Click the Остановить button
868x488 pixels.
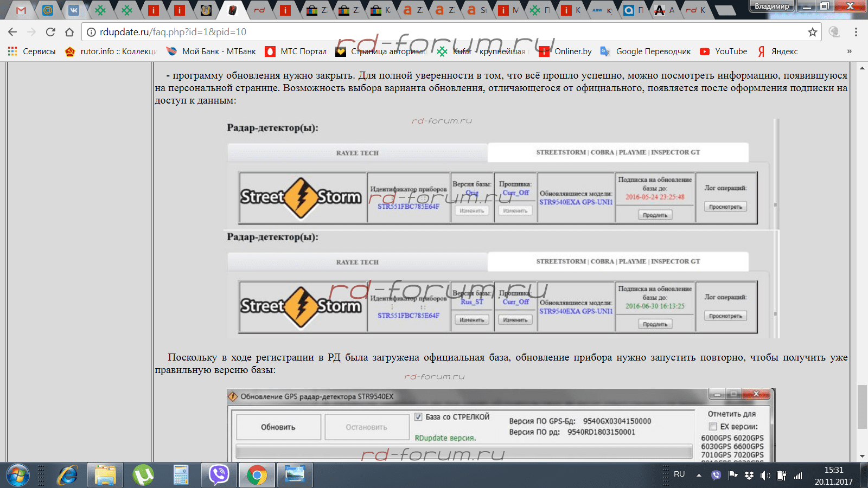367,427
